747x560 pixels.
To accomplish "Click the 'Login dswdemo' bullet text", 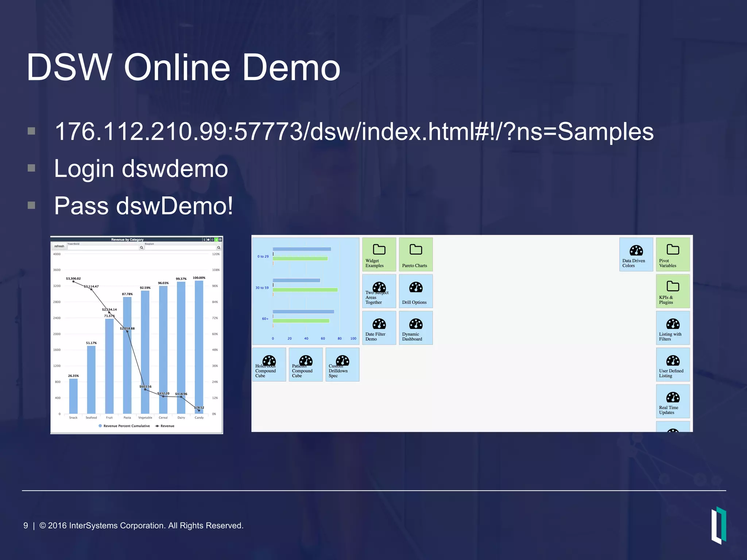I will (x=141, y=168).
